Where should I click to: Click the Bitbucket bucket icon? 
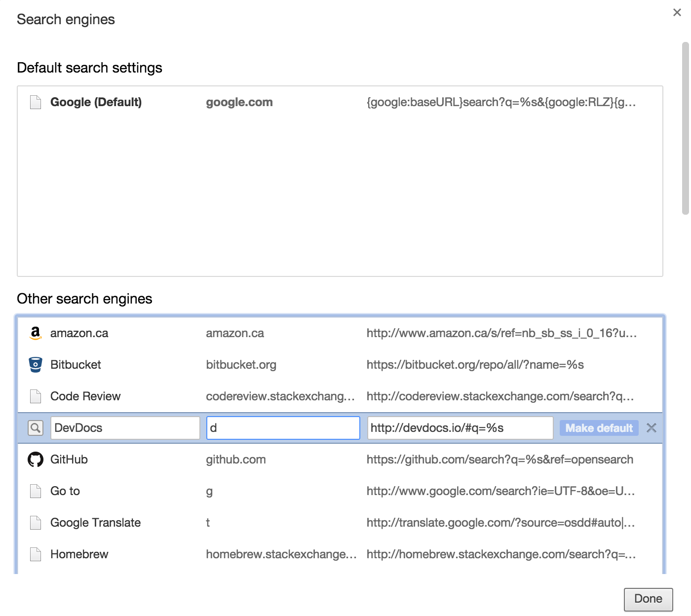[36, 365]
